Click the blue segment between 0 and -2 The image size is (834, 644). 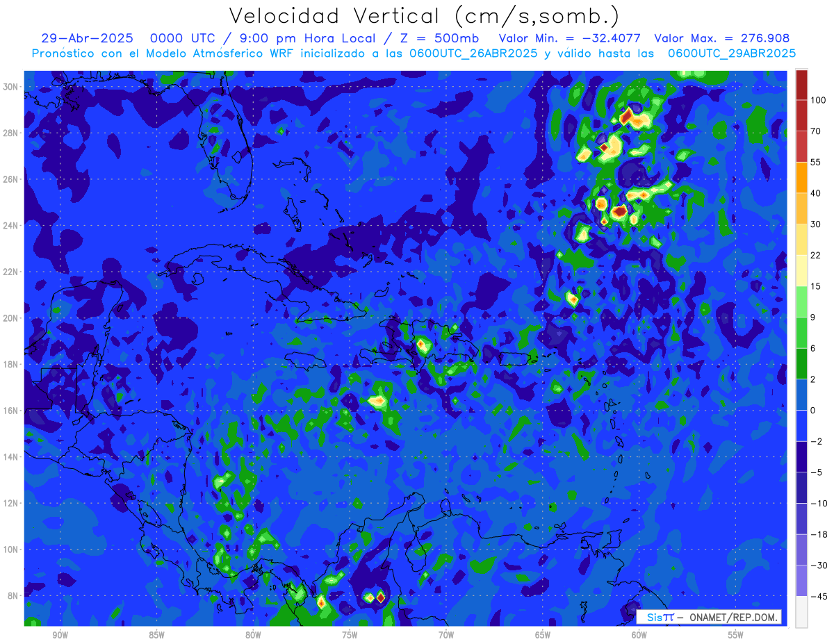point(801,424)
